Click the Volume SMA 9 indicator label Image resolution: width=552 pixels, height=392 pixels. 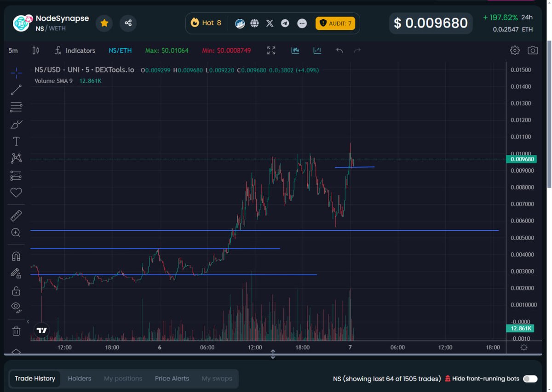(53, 81)
